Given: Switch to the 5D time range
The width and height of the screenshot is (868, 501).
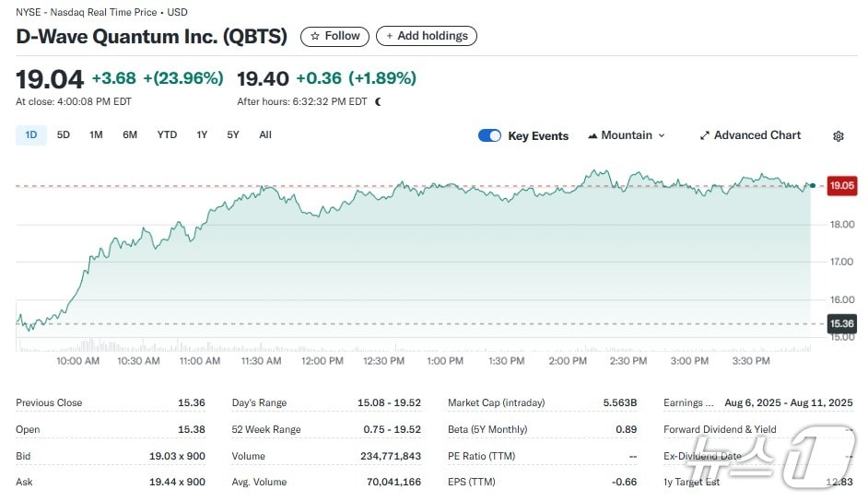Looking at the screenshot, I should click(x=64, y=135).
